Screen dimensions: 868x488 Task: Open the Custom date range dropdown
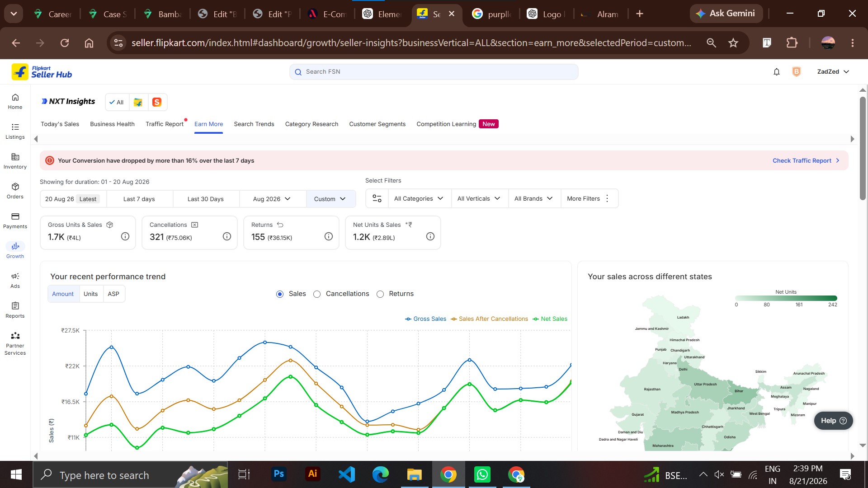[x=330, y=199]
